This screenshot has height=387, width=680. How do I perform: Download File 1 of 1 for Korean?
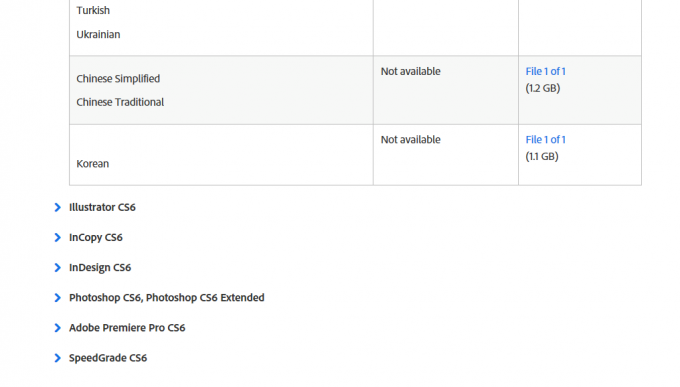tap(546, 140)
